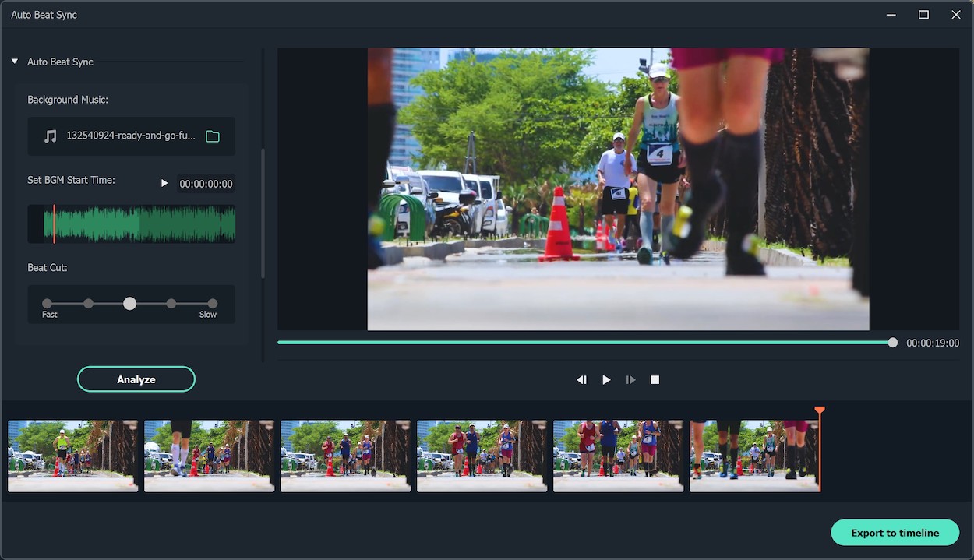Select the first clip thumbnail

click(73, 456)
